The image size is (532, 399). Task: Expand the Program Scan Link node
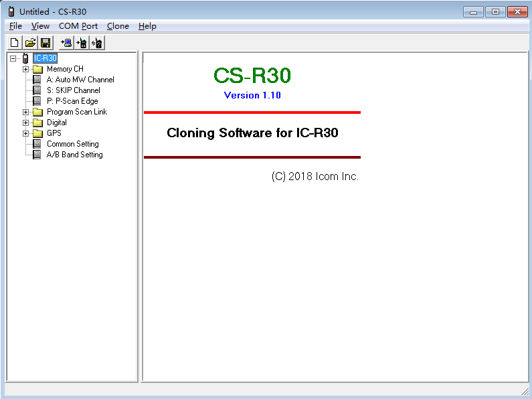click(26, 112)
